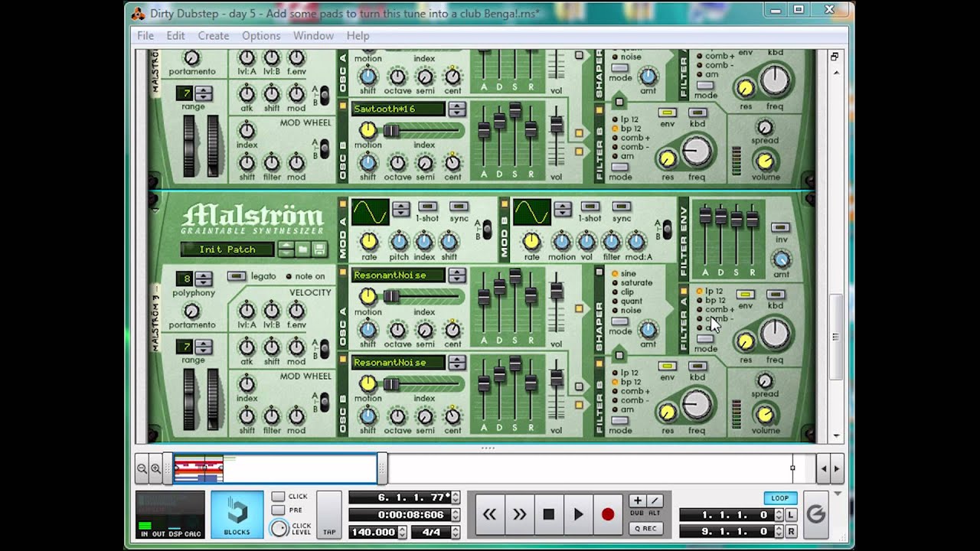Image resolution: width=980 pixels, height=551 pixels.
Task: Click the Mod B waveform selector arrows
Action: [563, 210]
